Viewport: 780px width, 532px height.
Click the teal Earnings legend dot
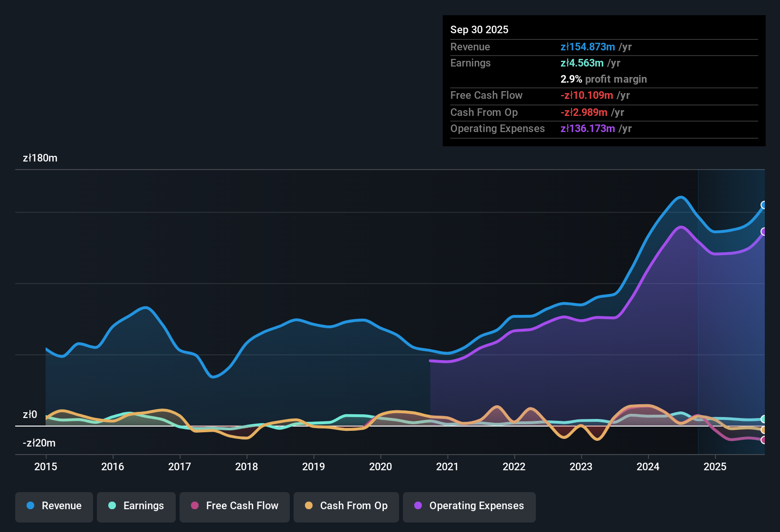pos(112,506)
